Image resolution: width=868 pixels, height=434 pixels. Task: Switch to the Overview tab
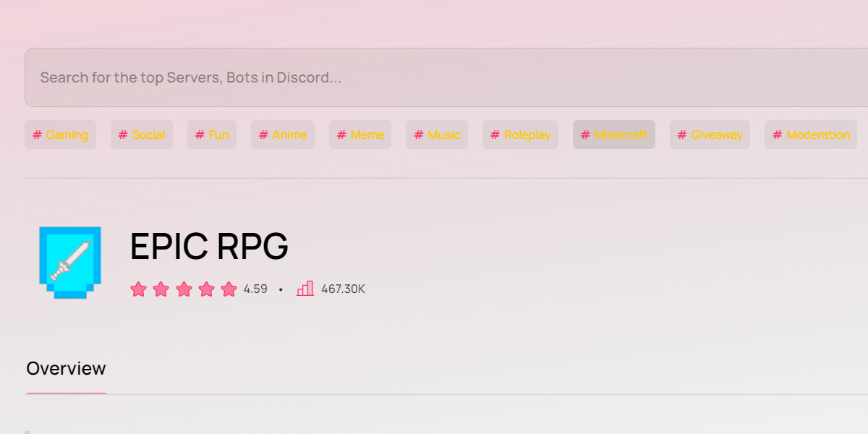(x=66, y=368)
